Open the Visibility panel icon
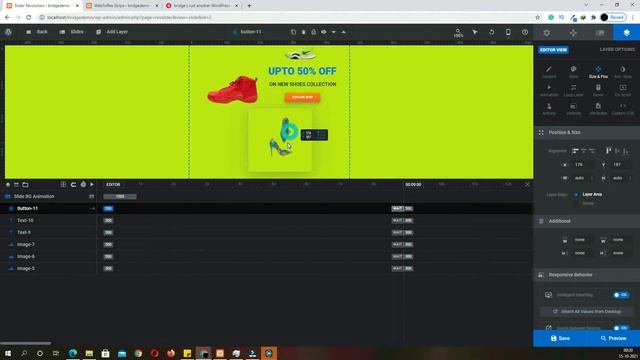640x360 pixels. point(573,109)
